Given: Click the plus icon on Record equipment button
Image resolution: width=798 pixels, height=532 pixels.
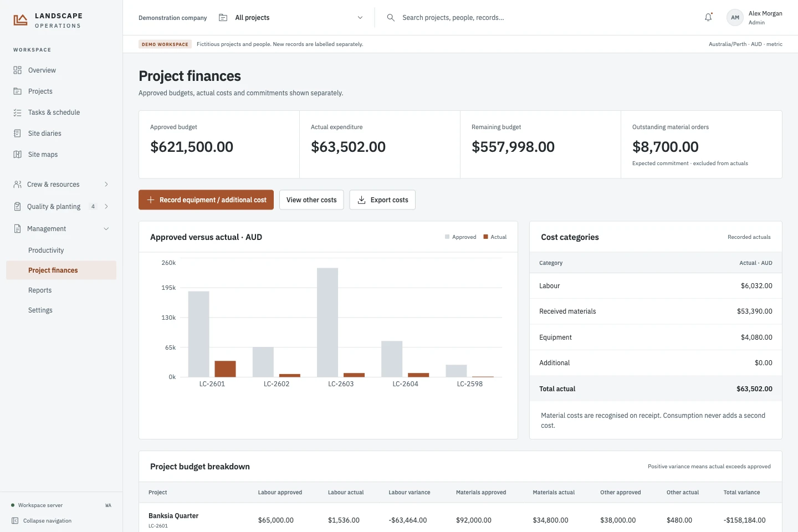Looking at the screenshot, I should (x=150, y=200).
